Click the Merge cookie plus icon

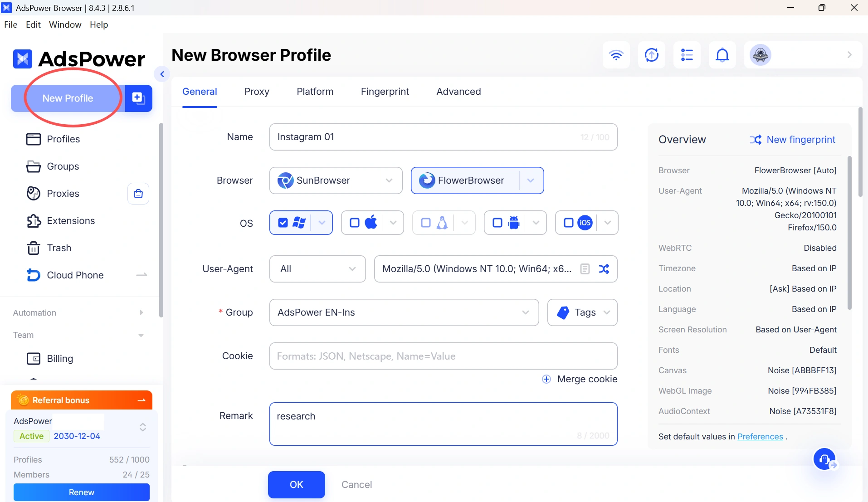(x=546, y=379)
